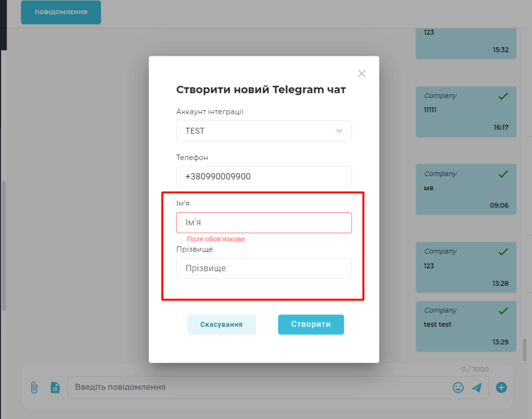Focus the Прізвище input field

click(264, 269)
